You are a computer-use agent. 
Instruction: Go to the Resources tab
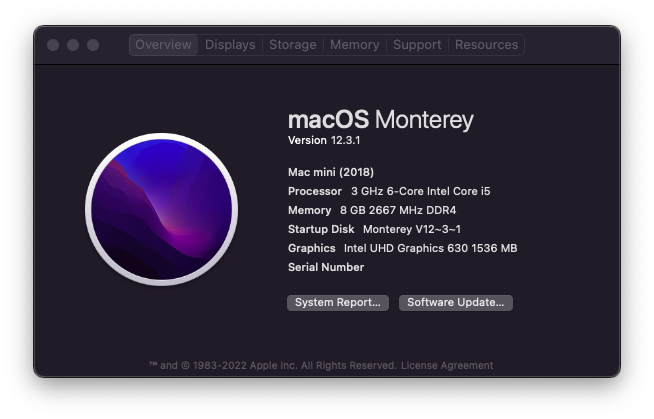click(486, 45)
